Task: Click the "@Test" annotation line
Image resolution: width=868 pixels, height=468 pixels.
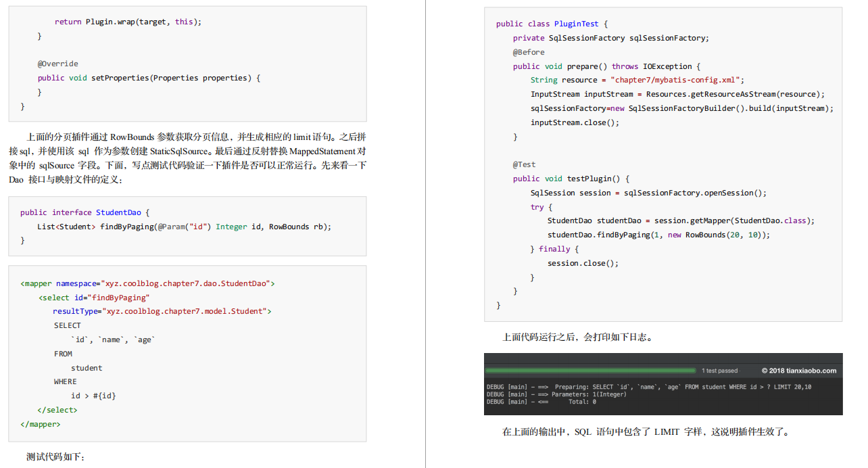Action: coord(525,164)
